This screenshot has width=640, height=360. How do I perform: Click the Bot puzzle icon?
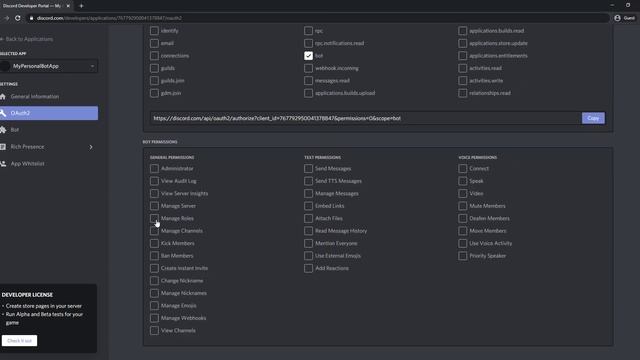point(3,130)
